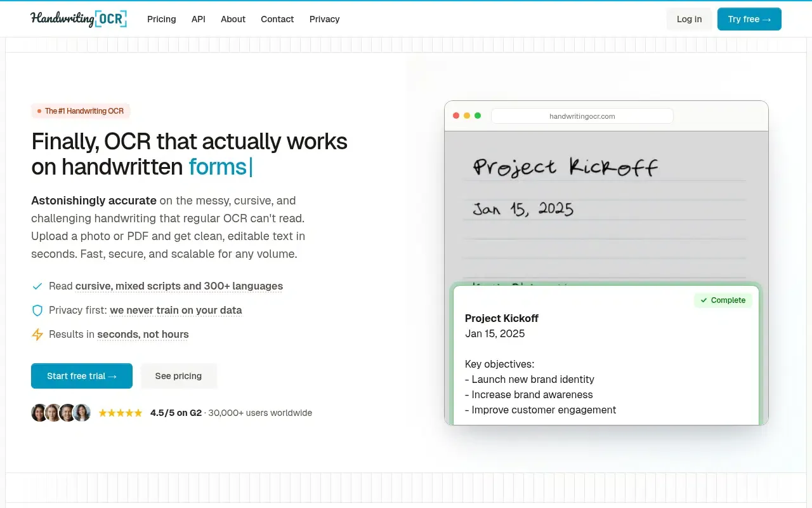Open the Pricing menu item

162,19
